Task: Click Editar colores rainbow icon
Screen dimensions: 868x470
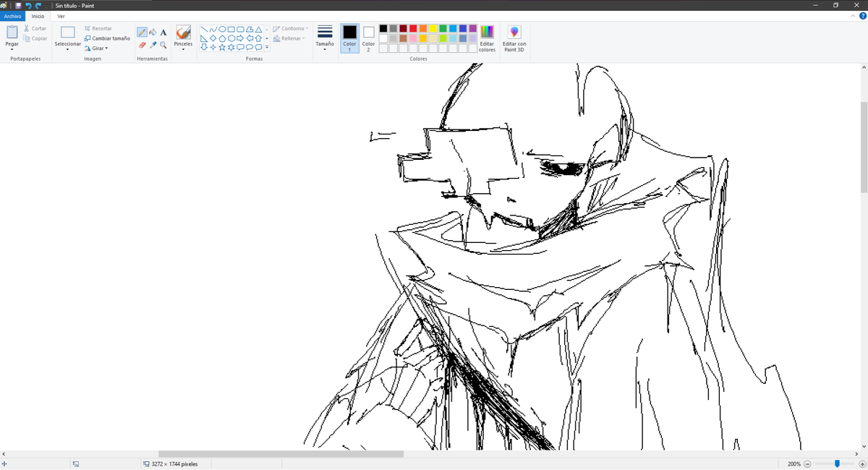Action: pos(488,32)
